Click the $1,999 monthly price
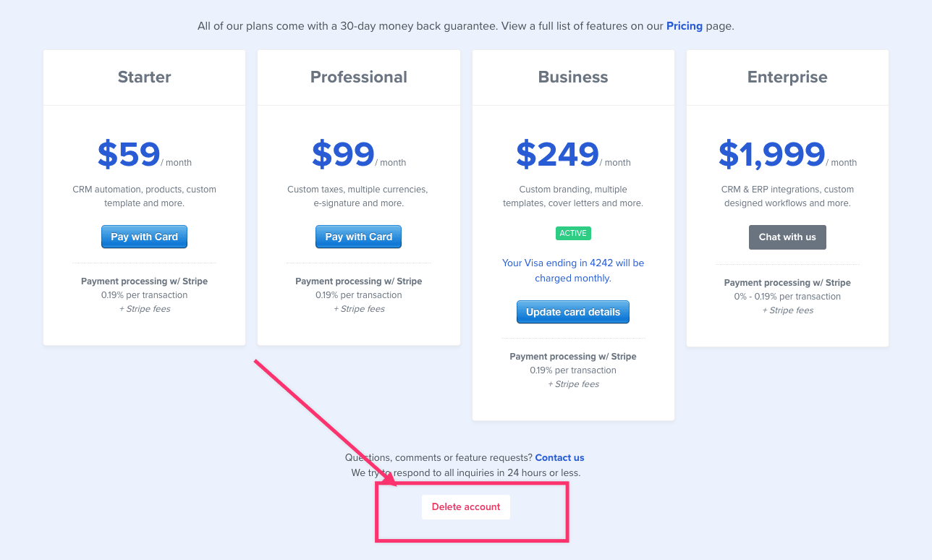 tap(772, 154)
